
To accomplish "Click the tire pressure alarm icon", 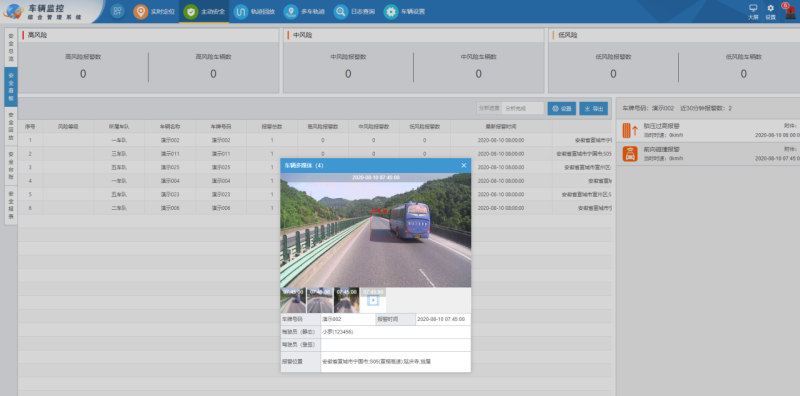I will pyautogui.click(x=630, y=131).
